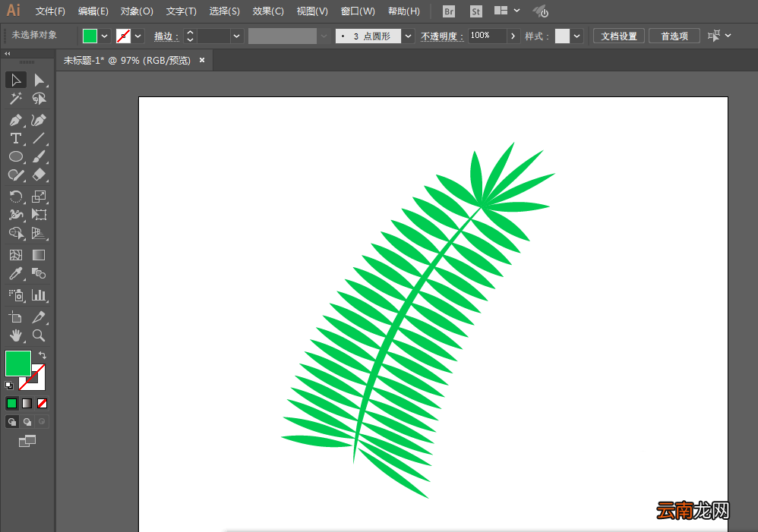Set paint mode to Gradient

pos(27,403)
